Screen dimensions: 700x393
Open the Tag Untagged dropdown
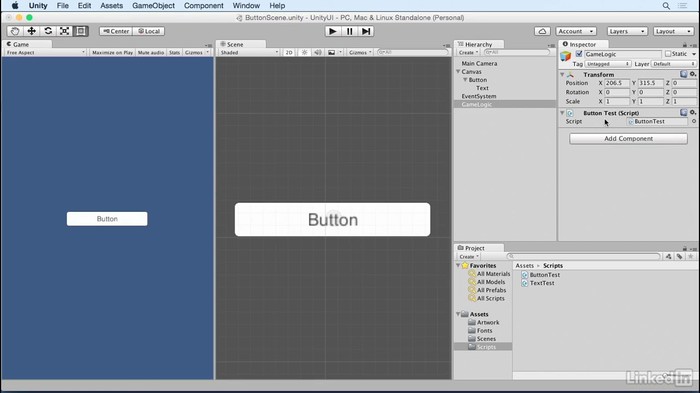pyautogui.click(x=608, y=64)
